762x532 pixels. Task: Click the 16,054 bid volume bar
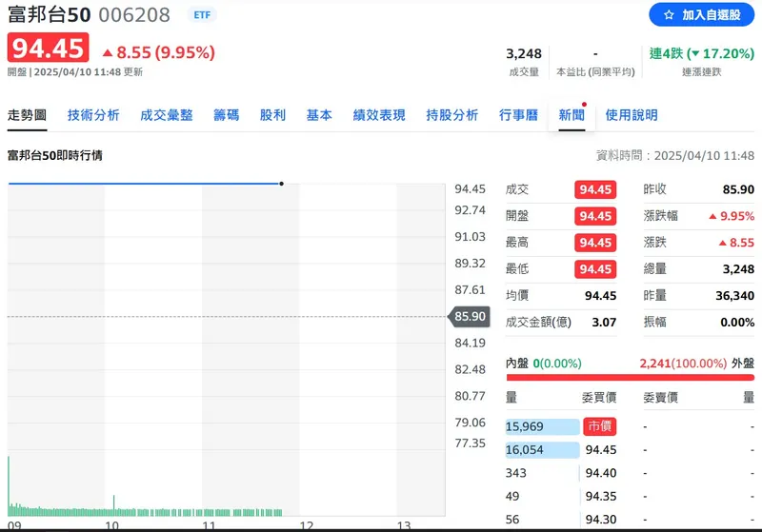point(541,450)
